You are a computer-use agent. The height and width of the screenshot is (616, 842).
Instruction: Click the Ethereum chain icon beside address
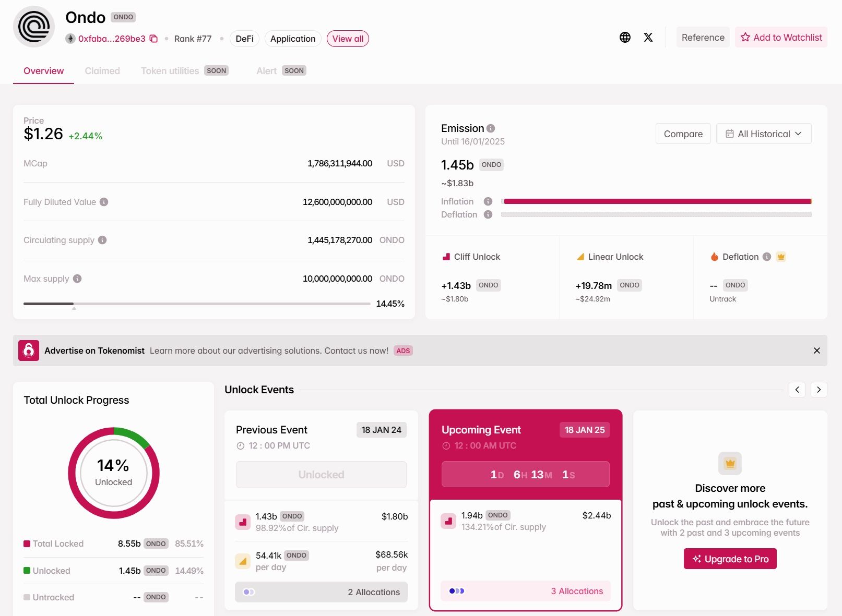(70, 39)
